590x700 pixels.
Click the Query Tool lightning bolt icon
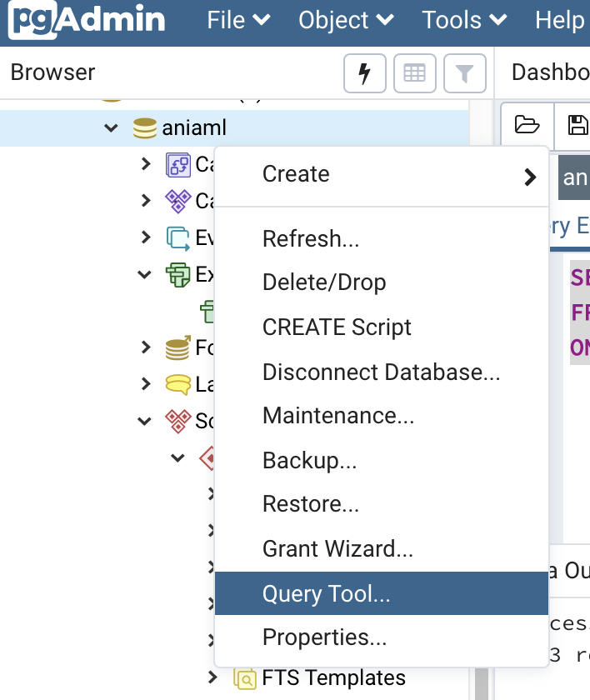pyautogui.click(x=364, y=74)
